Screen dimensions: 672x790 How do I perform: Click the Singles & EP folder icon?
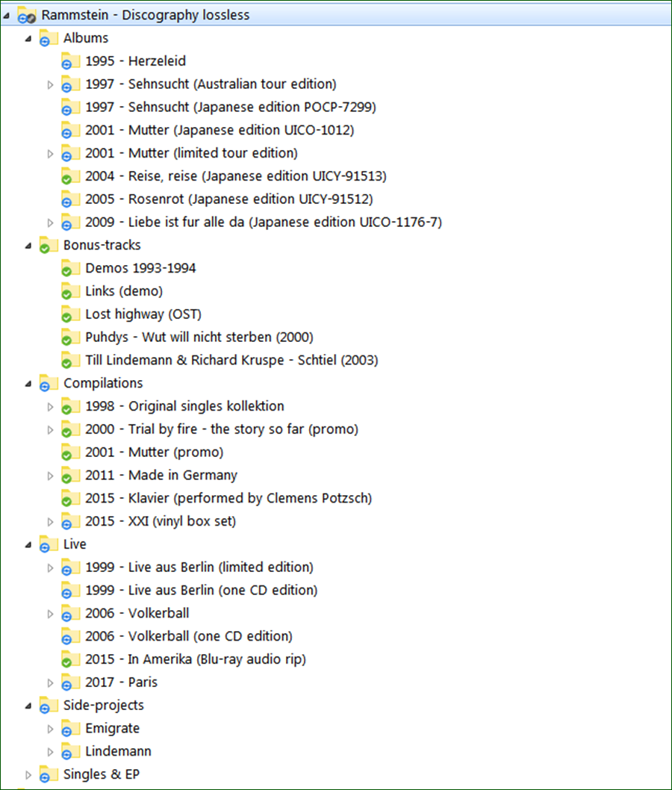(49, 774)
